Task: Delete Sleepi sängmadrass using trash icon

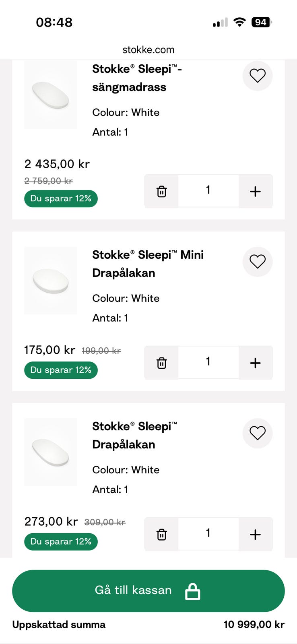Action: (x=161, y=191)
